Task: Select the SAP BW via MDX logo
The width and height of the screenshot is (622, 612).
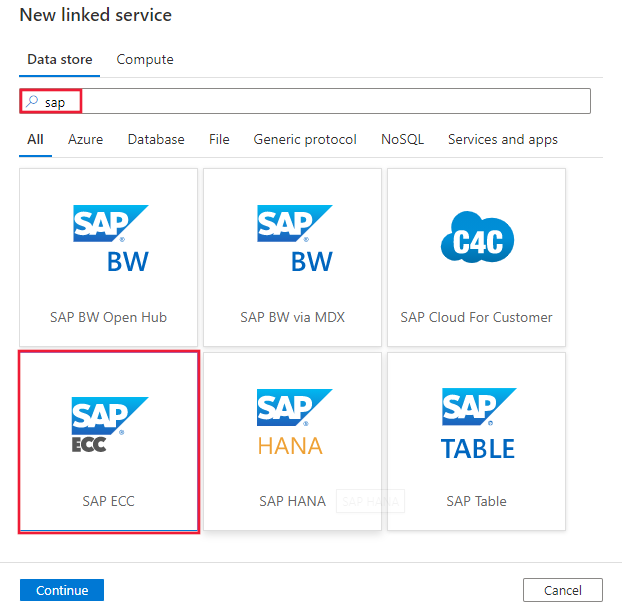Action: coord(294,239)
